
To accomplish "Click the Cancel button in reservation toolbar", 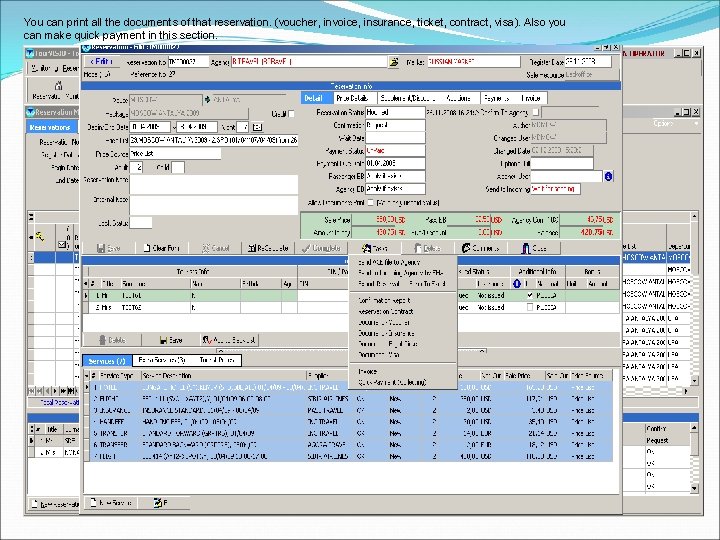I will click(216, 248).
